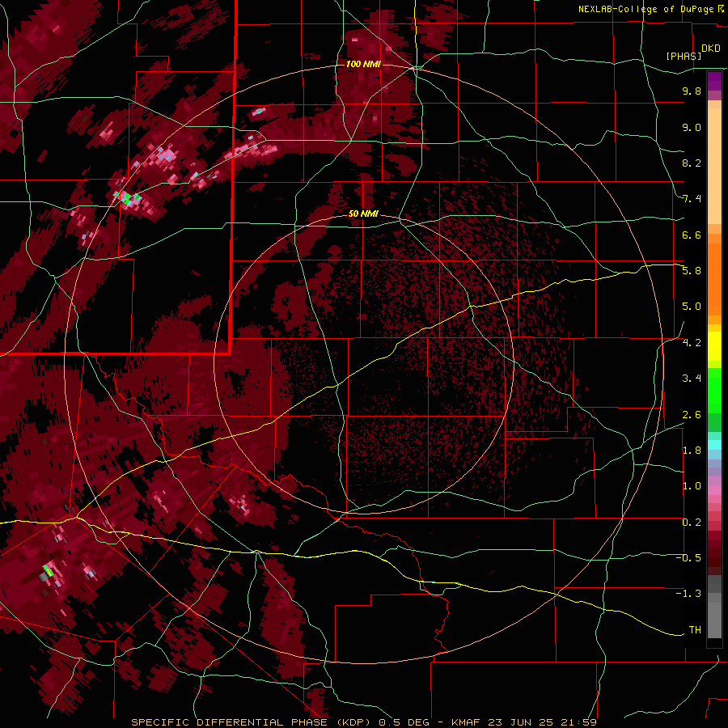Click the 9.8 legend value
The height and width of the screenshot is (728, 728).
point(692,91)
